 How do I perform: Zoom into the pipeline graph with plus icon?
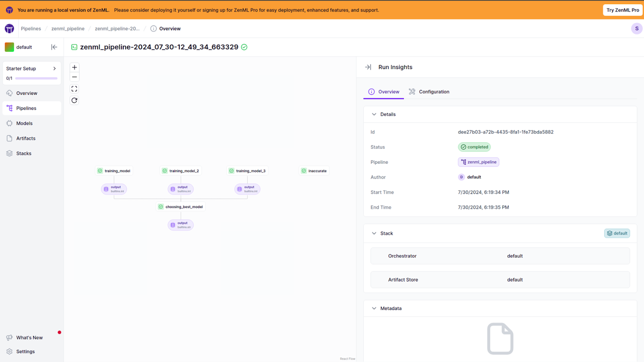[74, 67]
